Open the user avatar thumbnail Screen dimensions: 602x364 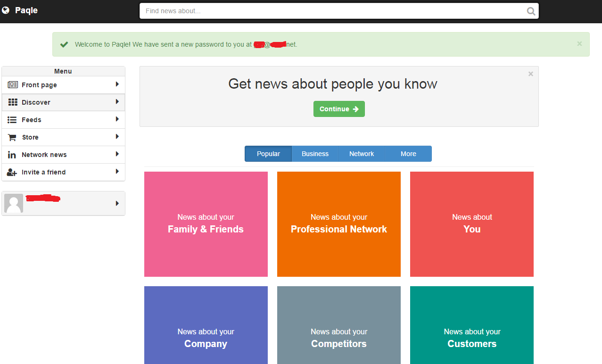[x=14, y=203]
